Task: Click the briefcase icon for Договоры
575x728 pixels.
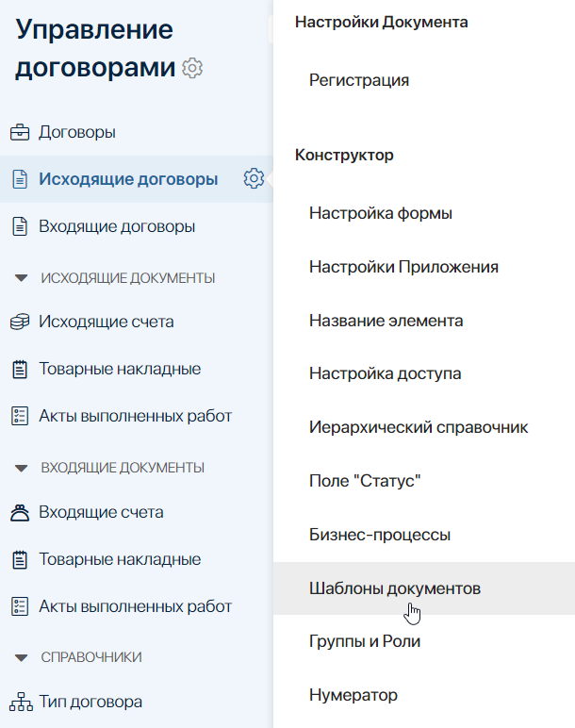Action: (x=19, y=132)
